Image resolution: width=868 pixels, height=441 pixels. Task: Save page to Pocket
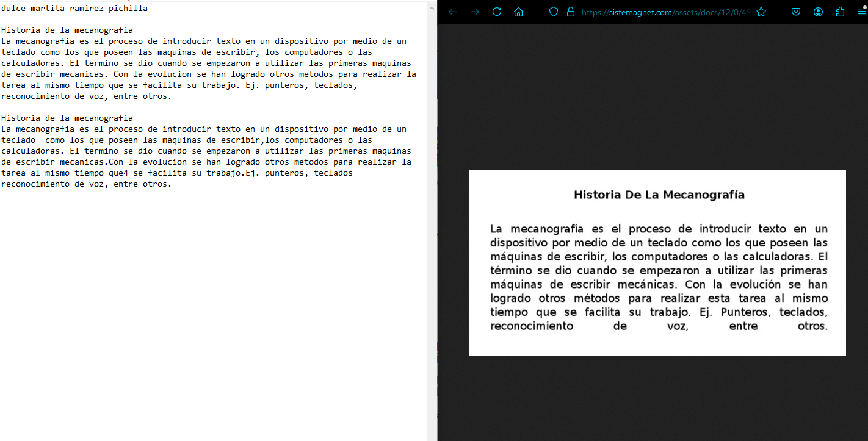point(796,12)
